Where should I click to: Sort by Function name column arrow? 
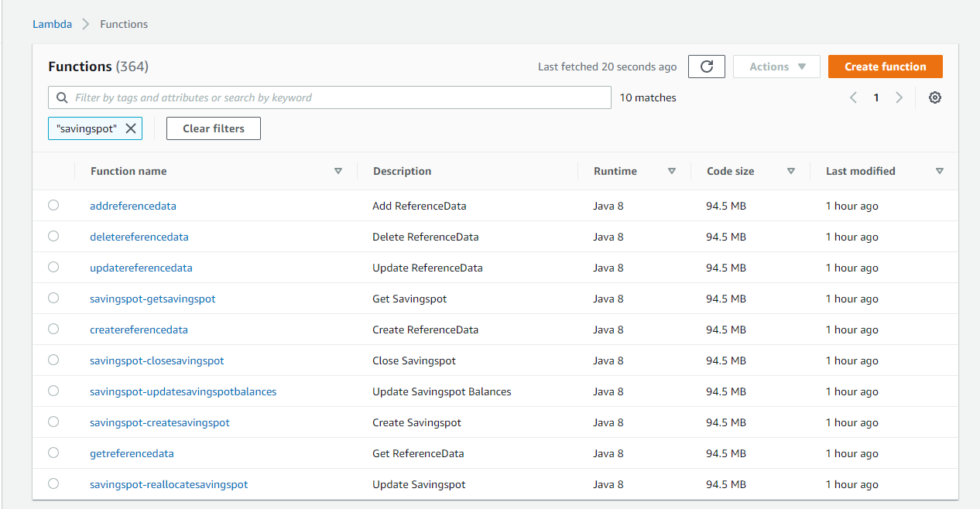(338, 171)
